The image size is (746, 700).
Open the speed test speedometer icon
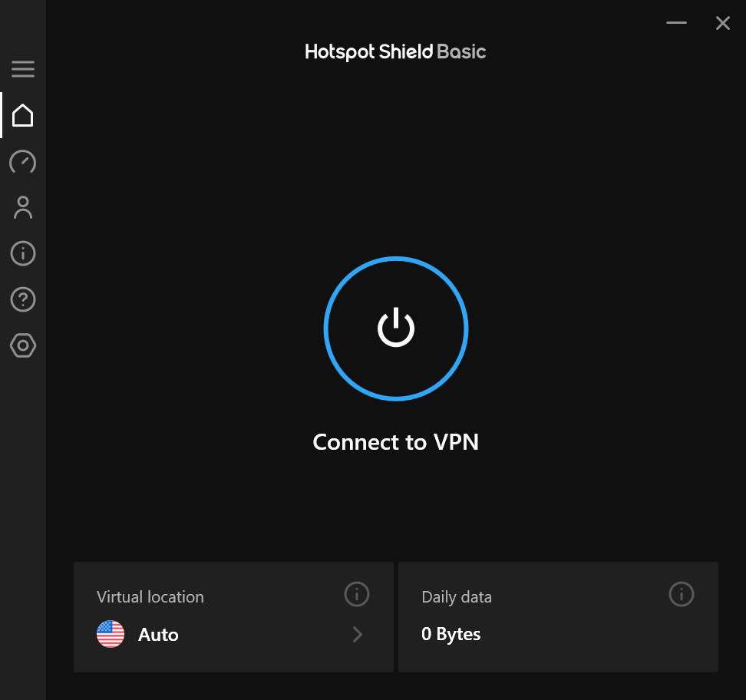tap(23, 162)
